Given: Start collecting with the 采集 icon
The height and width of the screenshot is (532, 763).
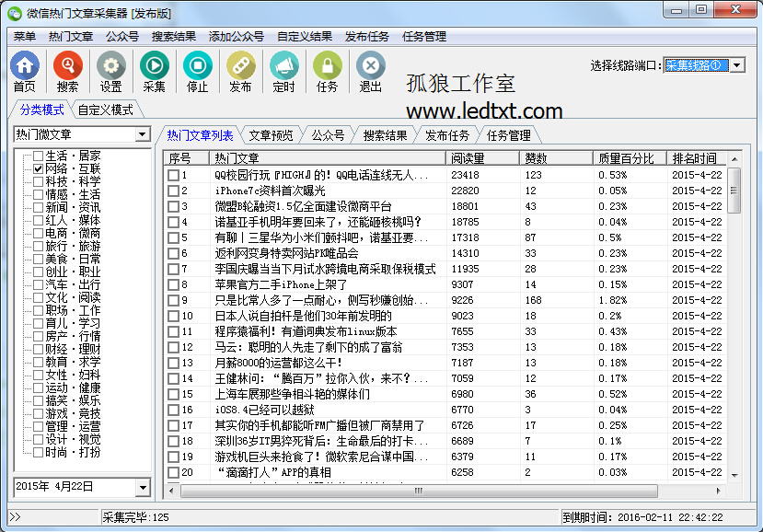Looking at the screenshot, I should click(155, 72).
